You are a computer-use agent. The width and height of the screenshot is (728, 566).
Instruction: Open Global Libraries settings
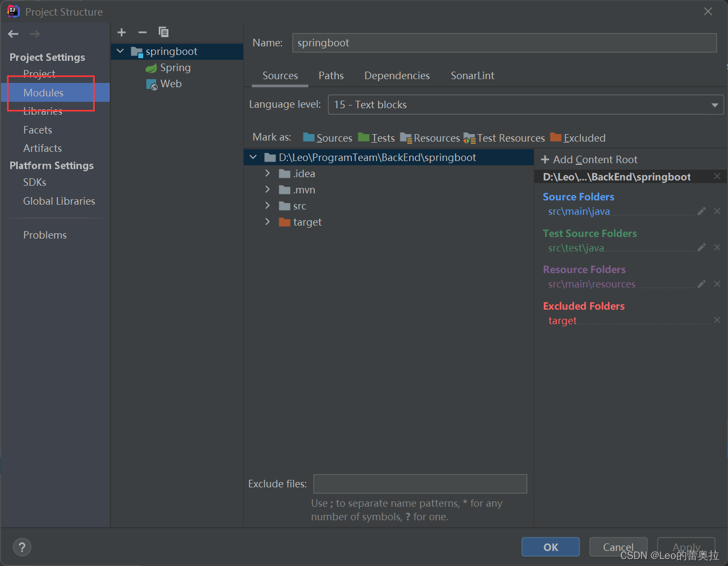[x=59, y=201]
